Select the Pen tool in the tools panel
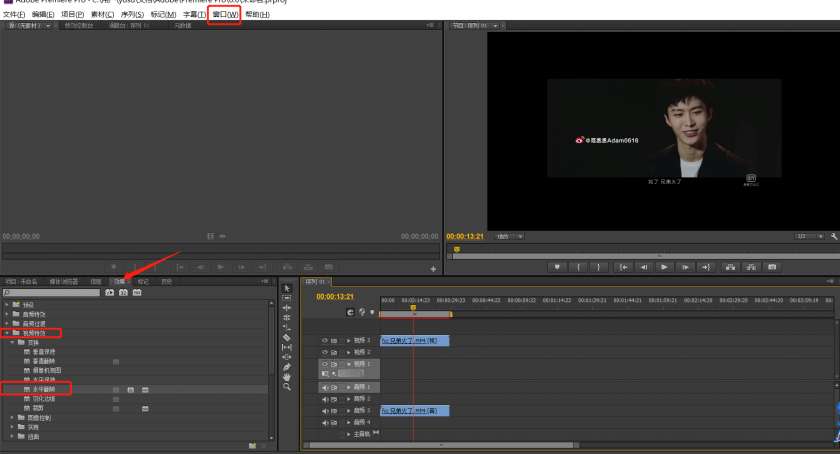The height and width of the screenshot is (454, 840). (x=287, y=368)
